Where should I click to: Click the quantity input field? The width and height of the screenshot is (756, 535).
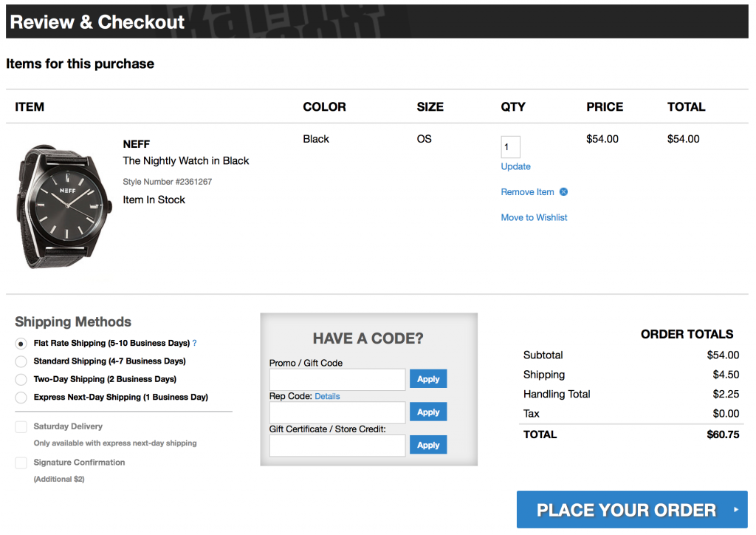pyautogui.click(x=510, y=147)
